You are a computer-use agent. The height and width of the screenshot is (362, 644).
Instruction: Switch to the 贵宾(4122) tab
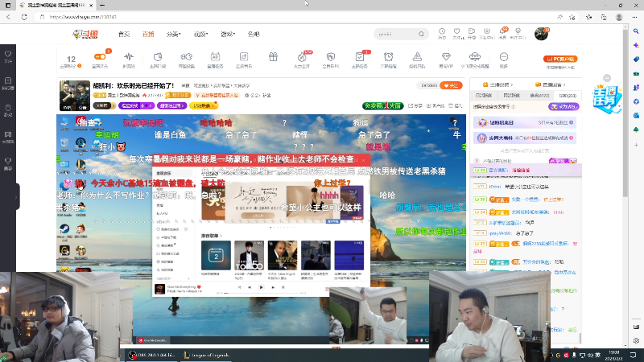click(x=539, y=95)
